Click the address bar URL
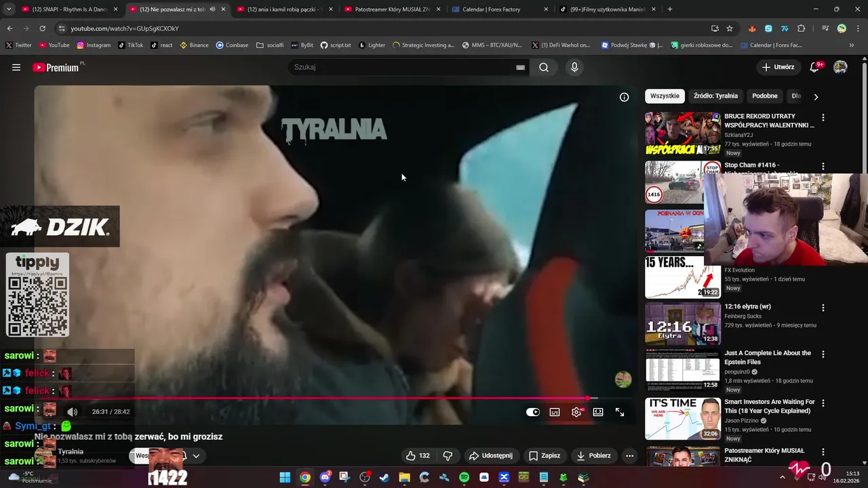This screenshot has width=868, height=488. pos(125,28)
